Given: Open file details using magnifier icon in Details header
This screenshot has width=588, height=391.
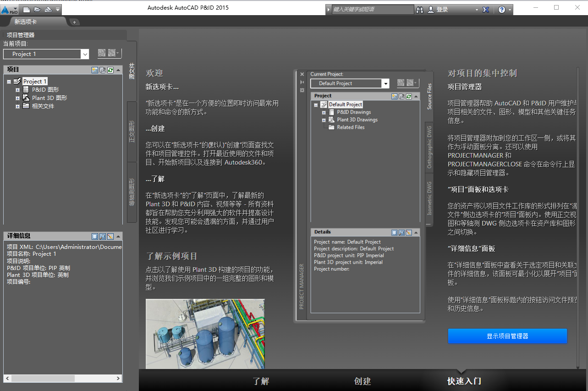Looking at the screenshot, I should coord(103,236).
